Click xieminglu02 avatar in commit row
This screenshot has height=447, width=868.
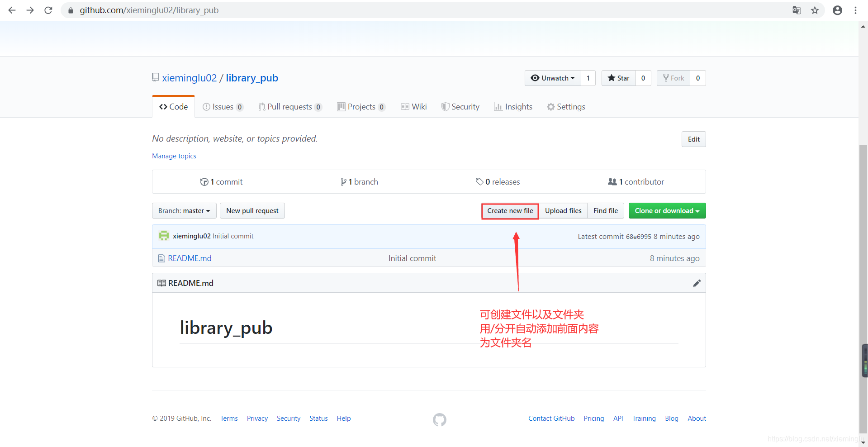pyautogui.click(x=164, y=236)
